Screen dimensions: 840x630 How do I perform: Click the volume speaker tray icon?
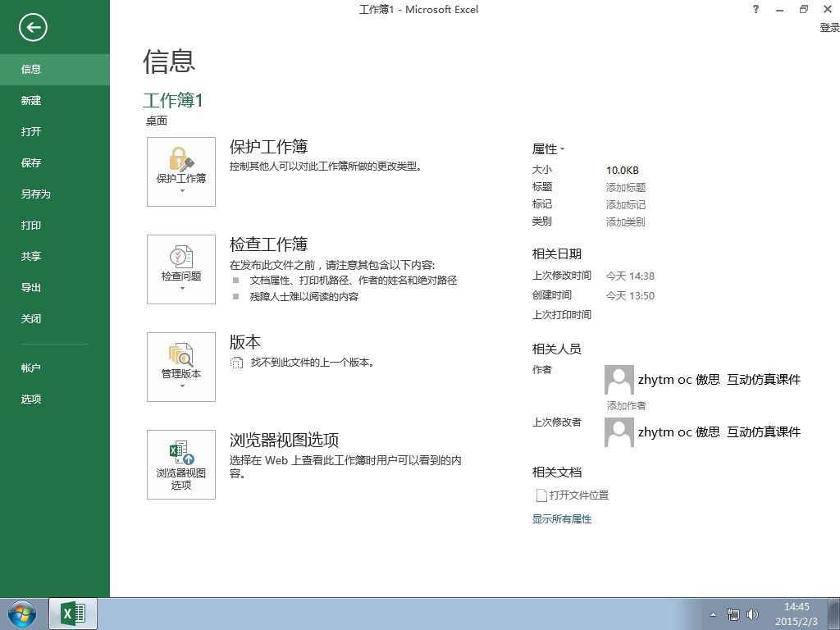click(x=753, y=614)
